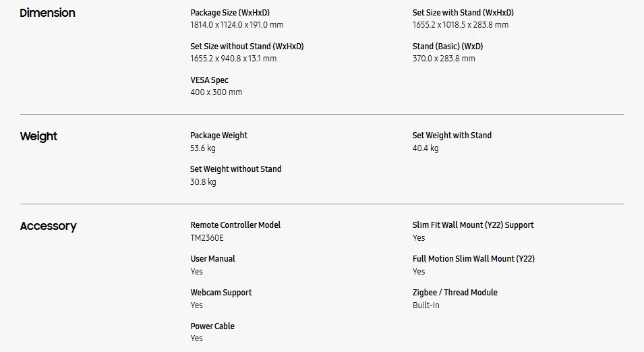644x352 pixels.
Task: Click the Zigbee / Thread Module label
Action: (x=455, y=293)
